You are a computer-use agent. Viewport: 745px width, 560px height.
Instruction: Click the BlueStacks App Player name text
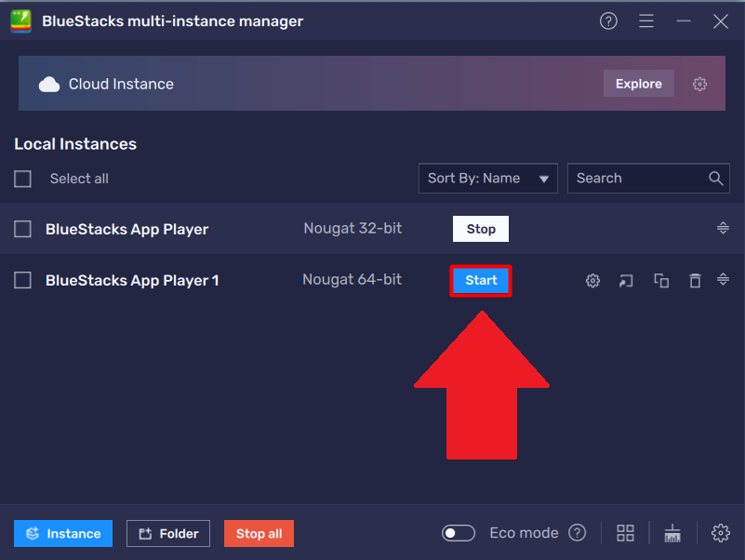126,229
